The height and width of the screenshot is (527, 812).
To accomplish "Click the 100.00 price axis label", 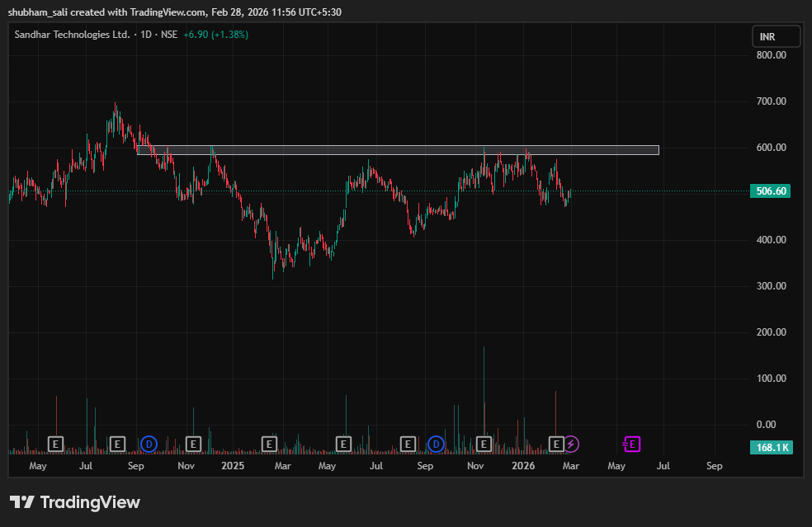I will tap(771, 379).
